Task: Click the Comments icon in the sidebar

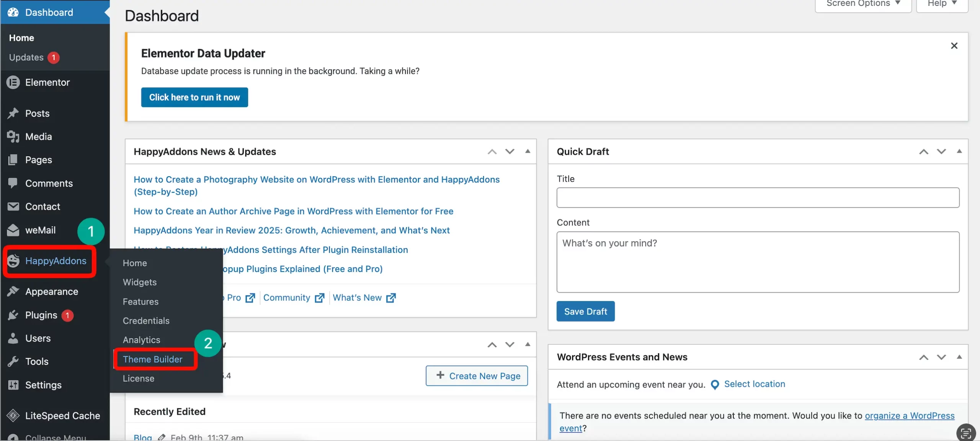Action: [x=13, y=183]
